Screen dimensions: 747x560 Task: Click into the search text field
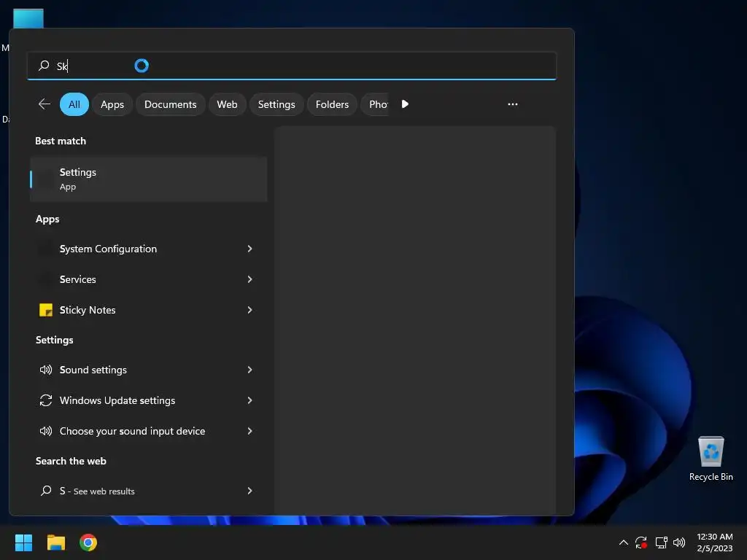292,65
